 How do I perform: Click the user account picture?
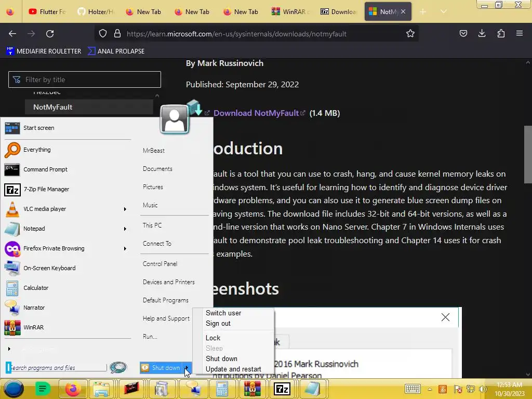pos(175,119)
